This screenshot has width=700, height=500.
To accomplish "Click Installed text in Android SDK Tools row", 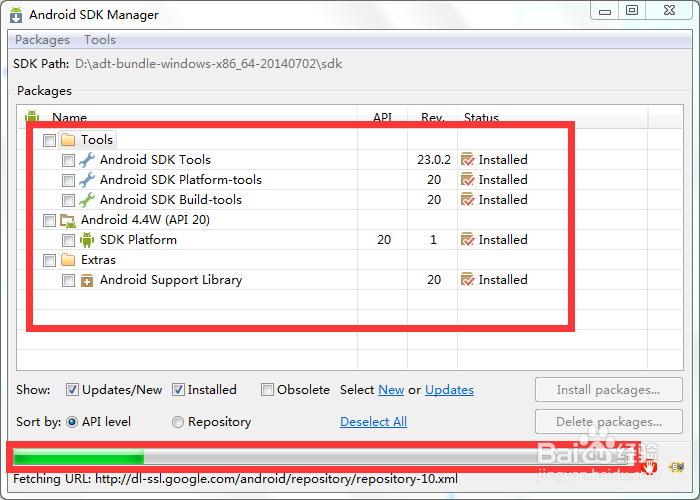I will [x=503, y=159].
